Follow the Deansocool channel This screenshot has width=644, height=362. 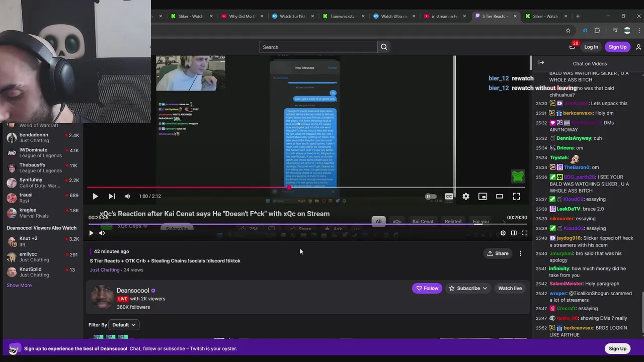tap(427, 288)
